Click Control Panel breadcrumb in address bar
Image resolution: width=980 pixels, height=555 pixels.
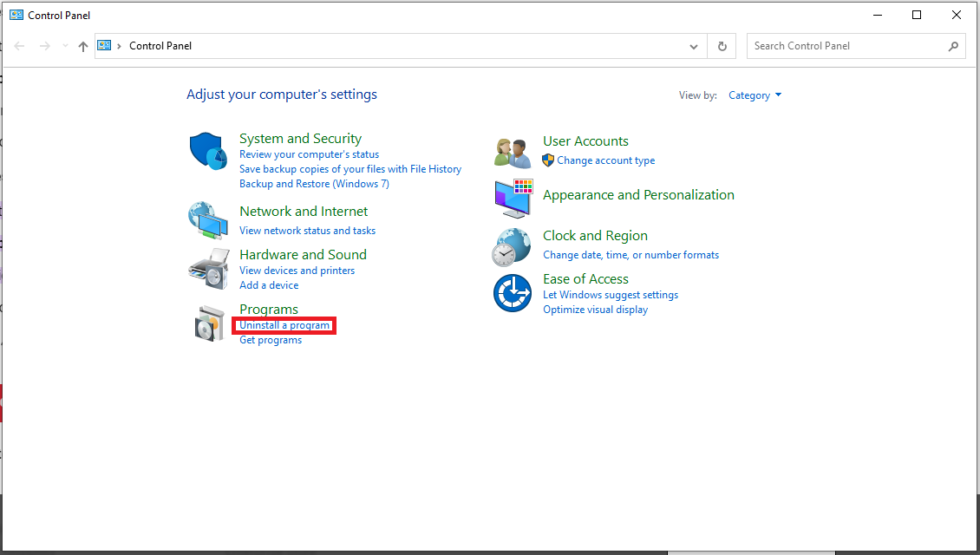160,46
